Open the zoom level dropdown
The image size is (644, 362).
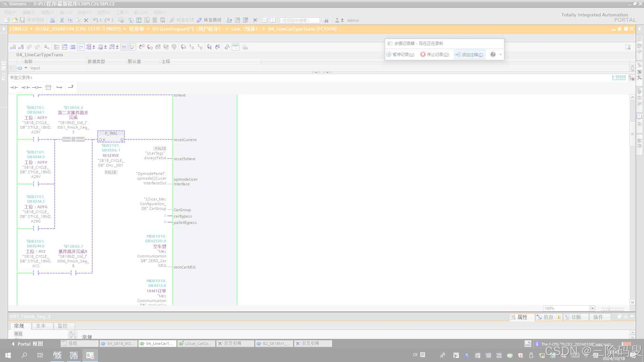click(592, 308)
